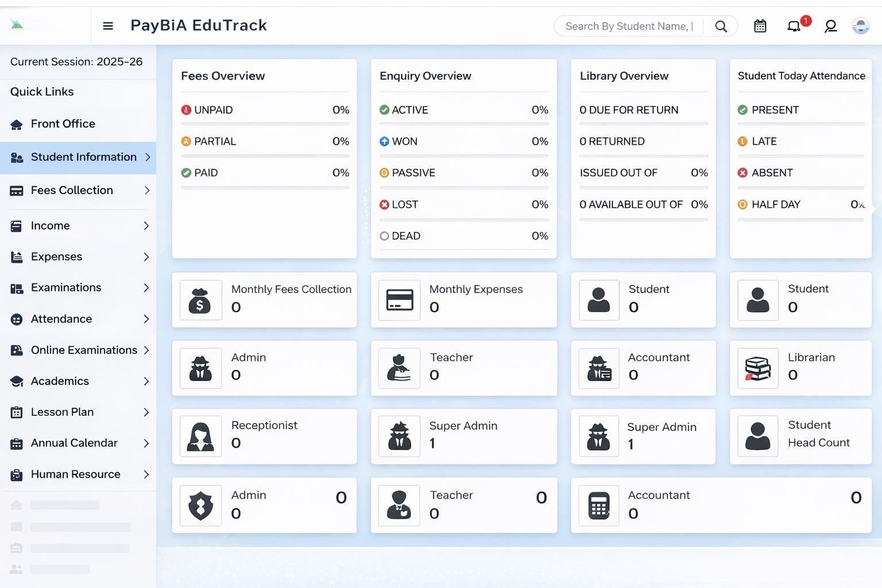Toggle the sidebar with the hamburger menu

[108, 25]
